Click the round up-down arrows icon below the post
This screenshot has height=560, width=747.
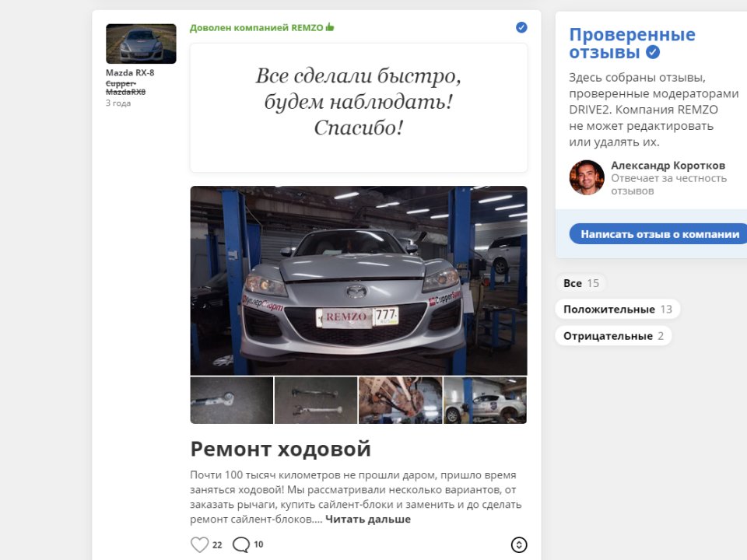coord(519,544)
